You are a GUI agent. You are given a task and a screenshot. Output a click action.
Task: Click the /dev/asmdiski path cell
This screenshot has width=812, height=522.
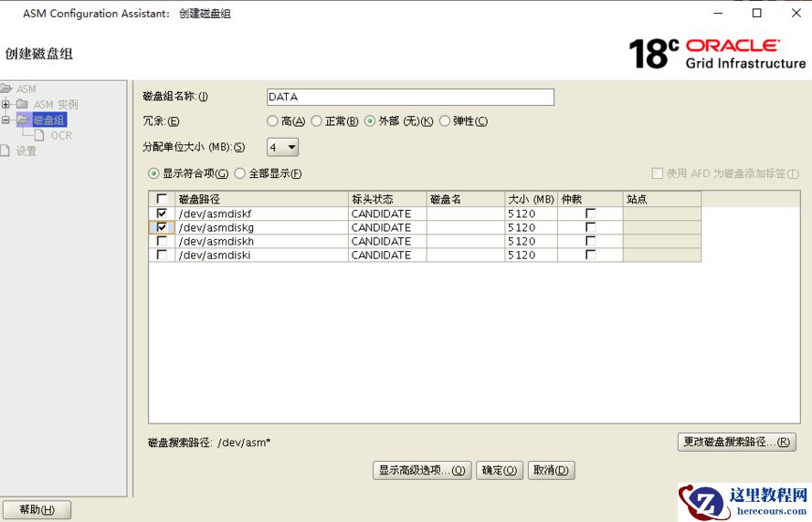(x=261, y=255)
